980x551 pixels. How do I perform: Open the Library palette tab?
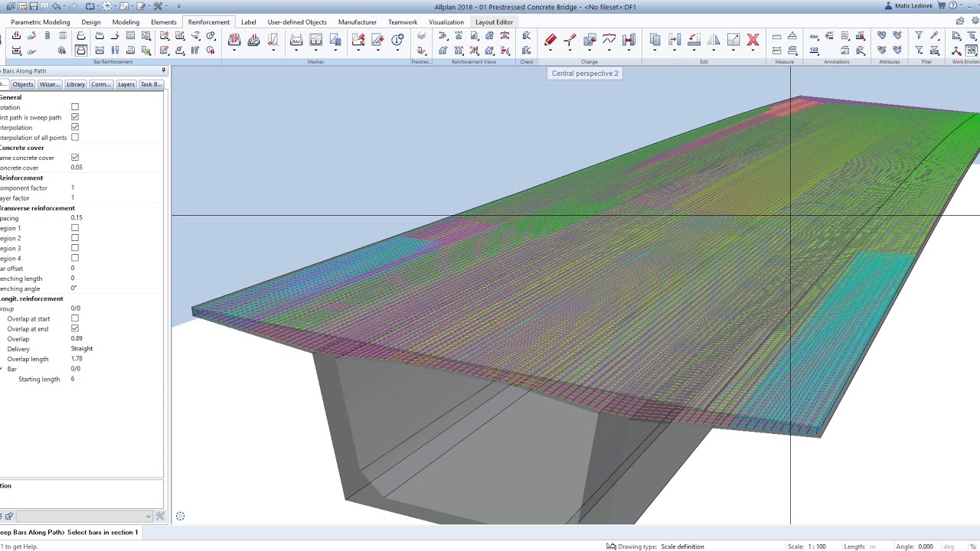pyautogui.click(x=75, y=84)
